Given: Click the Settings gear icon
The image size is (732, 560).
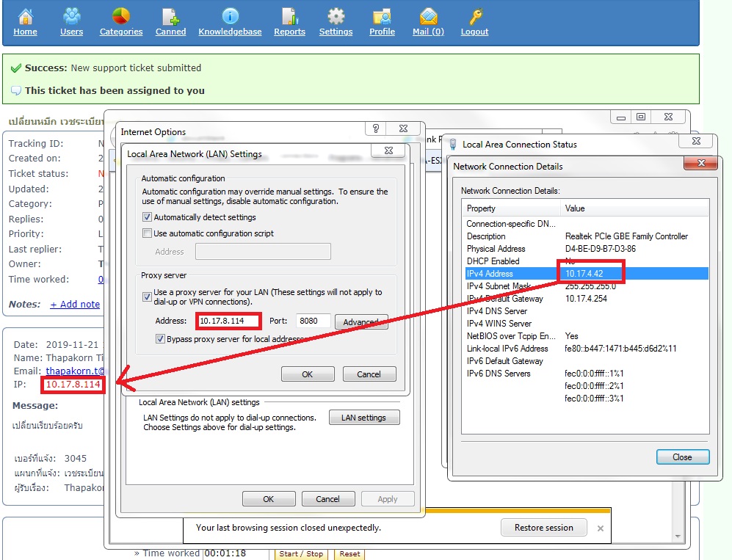Looking at the screenshot, I should pos(336,16).
